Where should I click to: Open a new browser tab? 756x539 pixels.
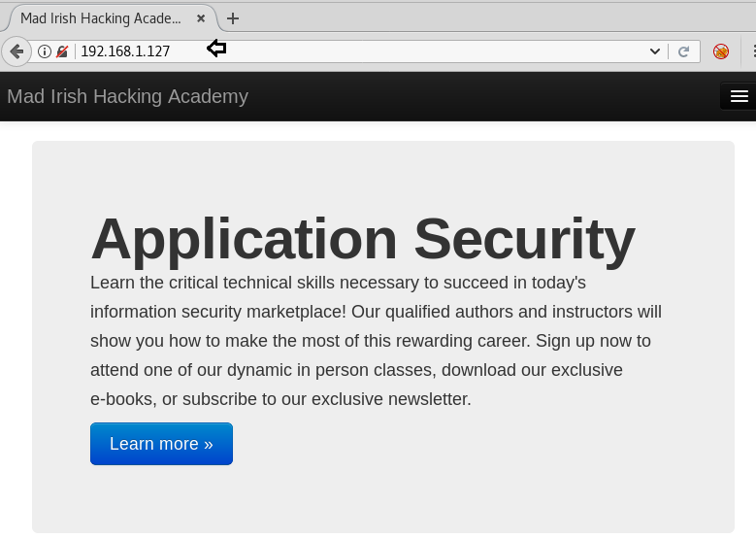coord(233,18)
